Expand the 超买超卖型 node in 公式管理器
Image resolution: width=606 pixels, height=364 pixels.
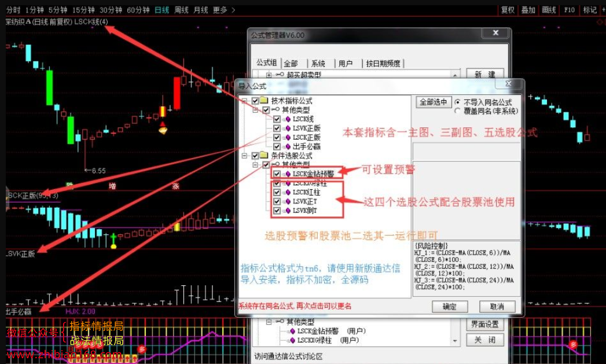coord(269,75)
